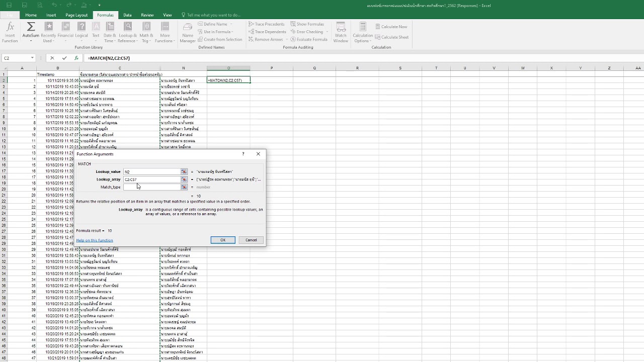Switch to the Data tab

[127, 15]
